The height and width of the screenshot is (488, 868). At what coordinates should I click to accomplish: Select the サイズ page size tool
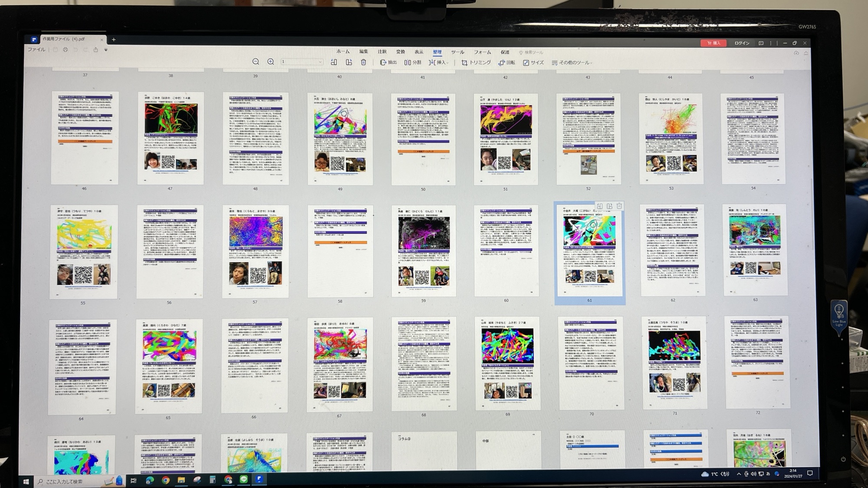coord(533,63)
